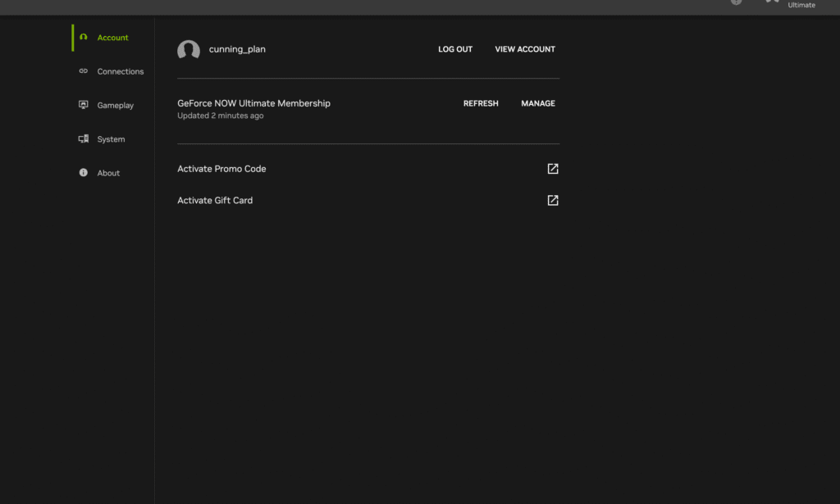Open System via its devices icon
This screenshot has width=840, height=504.
pos(83,139)
